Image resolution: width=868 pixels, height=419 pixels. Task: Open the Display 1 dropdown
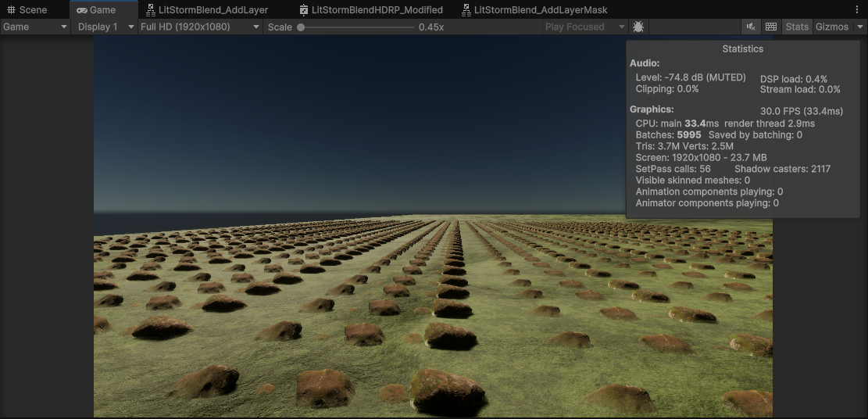coord(104,27)
